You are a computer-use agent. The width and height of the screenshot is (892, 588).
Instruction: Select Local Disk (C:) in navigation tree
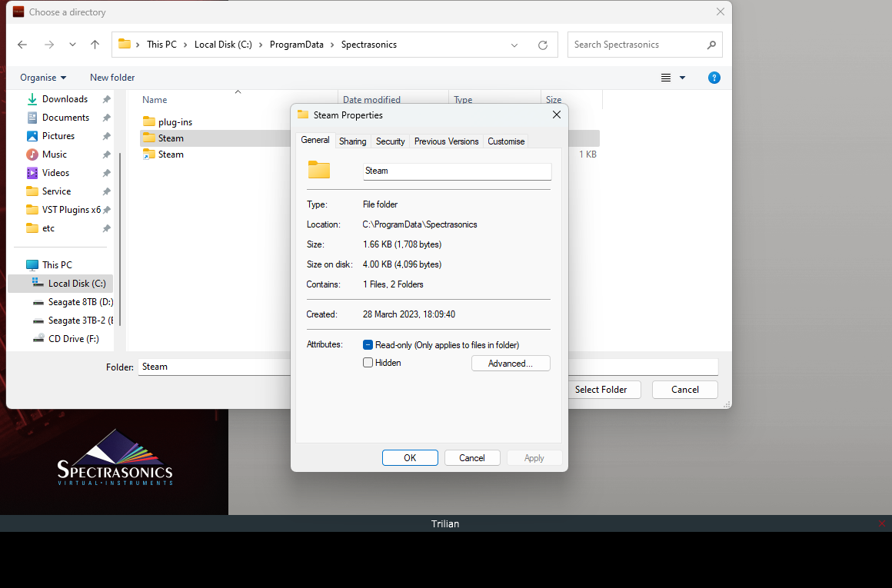tap(60, 283)
